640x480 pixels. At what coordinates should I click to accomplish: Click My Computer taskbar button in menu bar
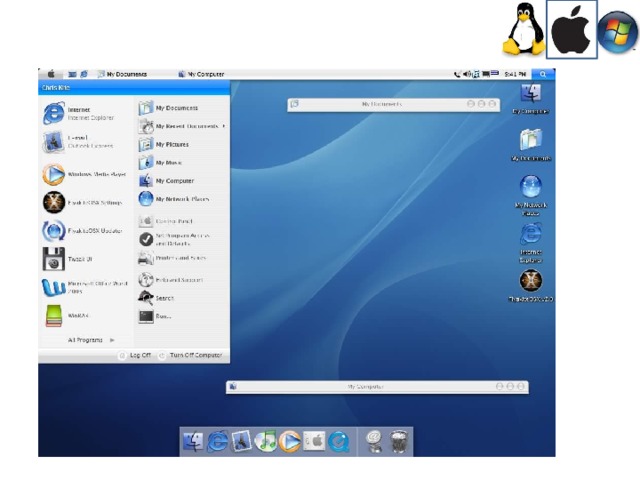coord(202,74)
